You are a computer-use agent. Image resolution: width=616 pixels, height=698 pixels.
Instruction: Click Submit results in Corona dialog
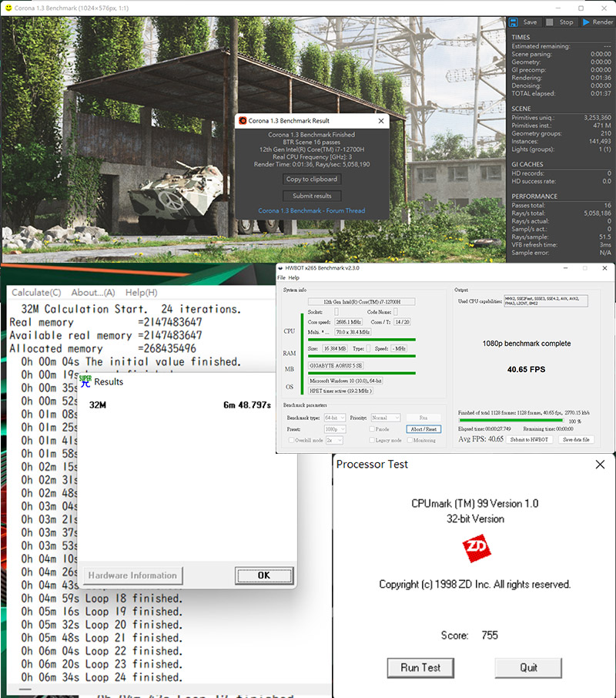click(312, 196)
